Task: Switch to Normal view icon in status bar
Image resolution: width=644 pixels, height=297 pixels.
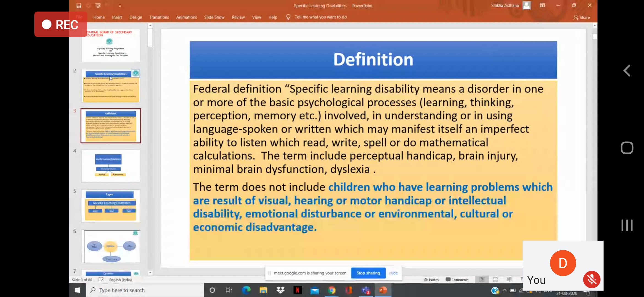Action: coord(482,280)
